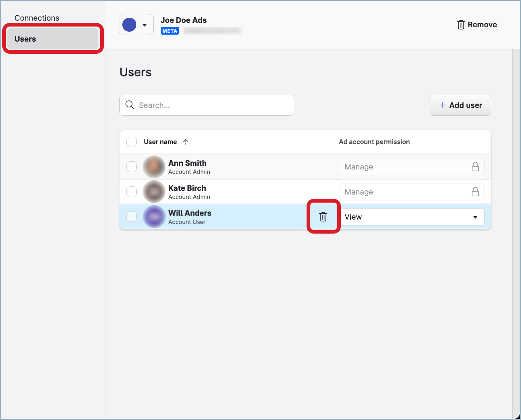Click the Add user button
This screenshot has height=420, width=521.
pyautogui.click(x=460, y=105)
